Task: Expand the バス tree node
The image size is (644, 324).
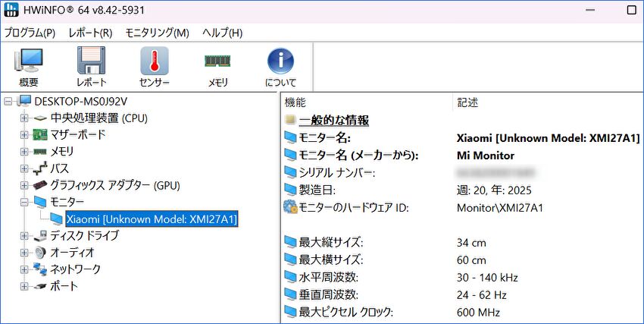Action: pyautogui.click(x=24, y=168)
